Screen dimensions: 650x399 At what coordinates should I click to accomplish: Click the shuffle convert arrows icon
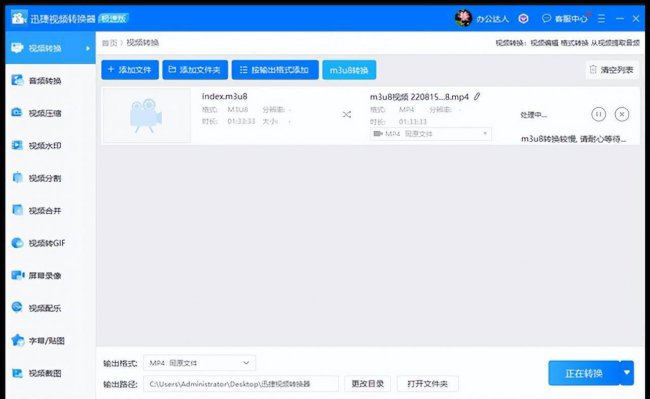click(x=347, y=114)
